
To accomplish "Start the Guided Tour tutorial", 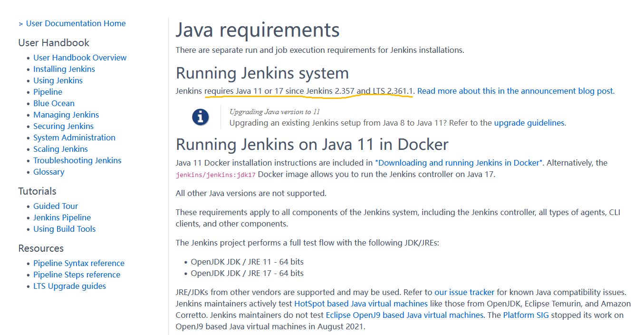I will tap(56, 206).
